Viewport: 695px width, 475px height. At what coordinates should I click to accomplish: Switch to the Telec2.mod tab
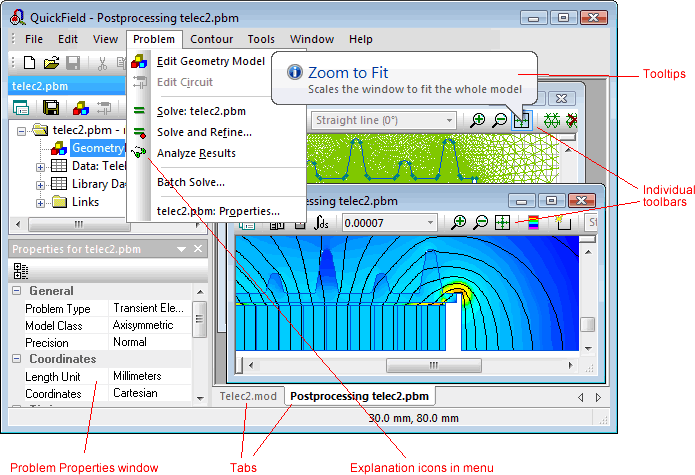248,396
